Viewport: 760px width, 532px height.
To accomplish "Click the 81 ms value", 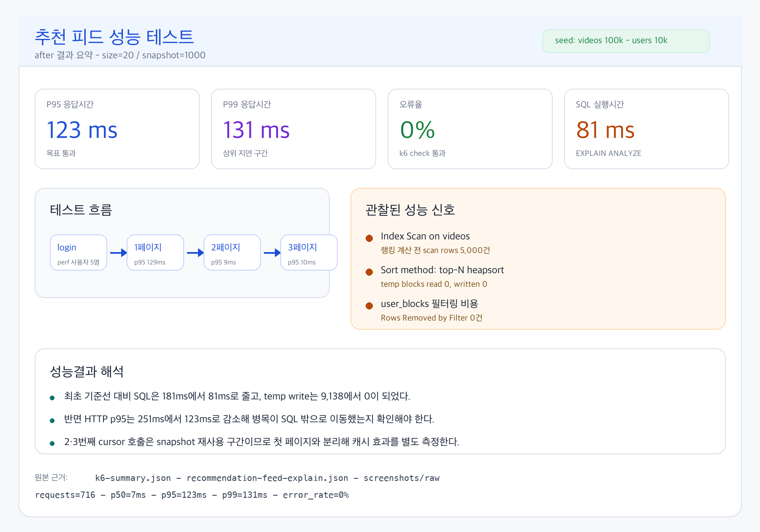I will pos(605,130).
